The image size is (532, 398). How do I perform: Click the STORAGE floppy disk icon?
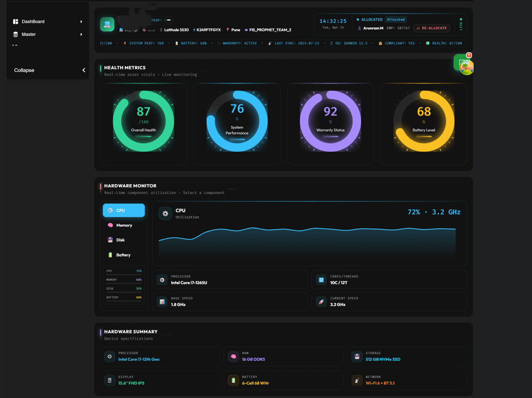[x=357, y=357]
